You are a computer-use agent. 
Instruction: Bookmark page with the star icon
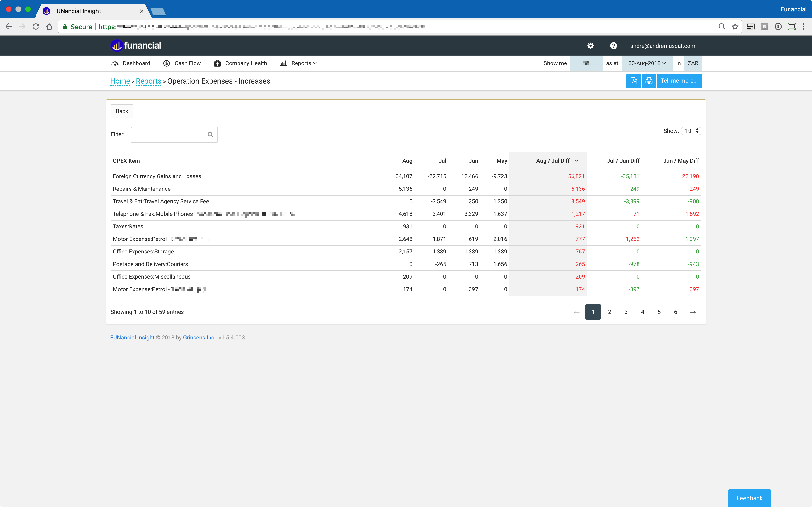(x=735, y=27)
